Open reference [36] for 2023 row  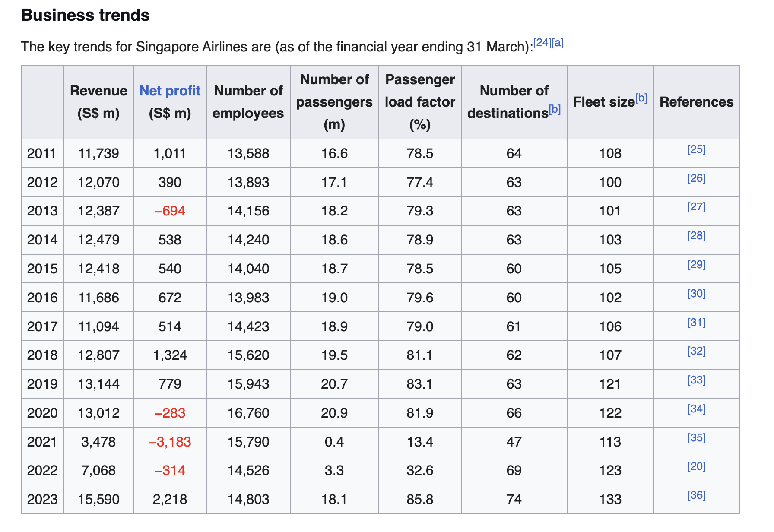point(696,495)
